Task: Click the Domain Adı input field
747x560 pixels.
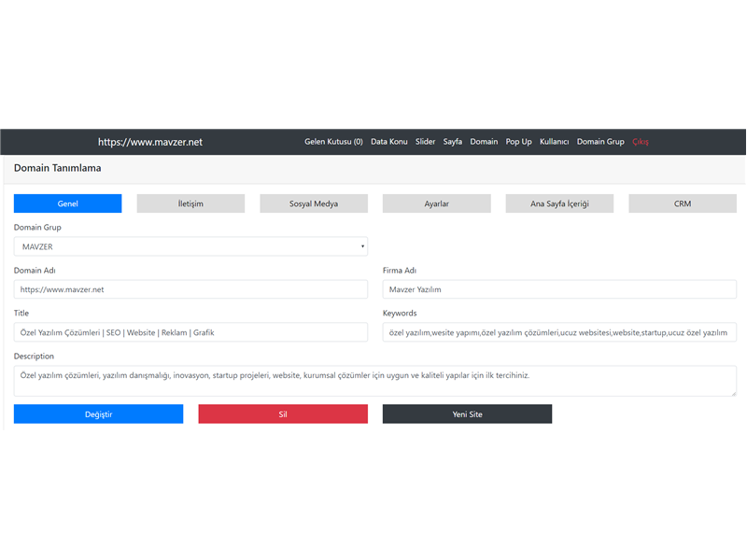Action: click(x=190, y=289)
